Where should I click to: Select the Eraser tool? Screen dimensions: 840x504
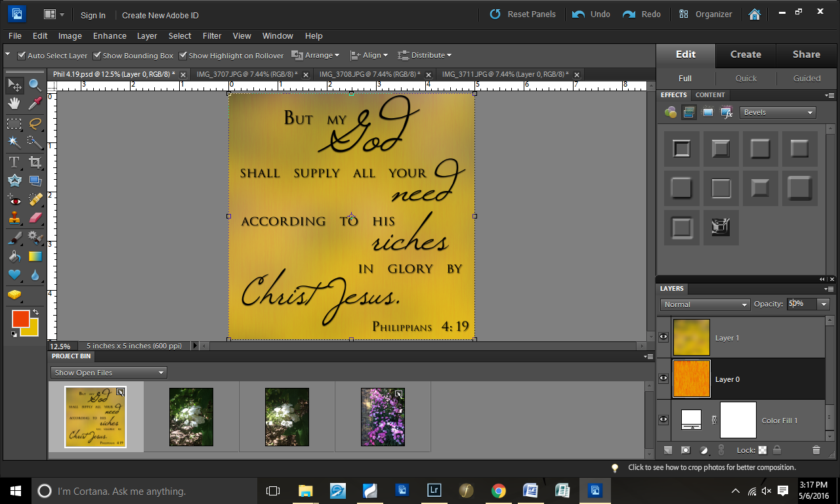(35, 218)
